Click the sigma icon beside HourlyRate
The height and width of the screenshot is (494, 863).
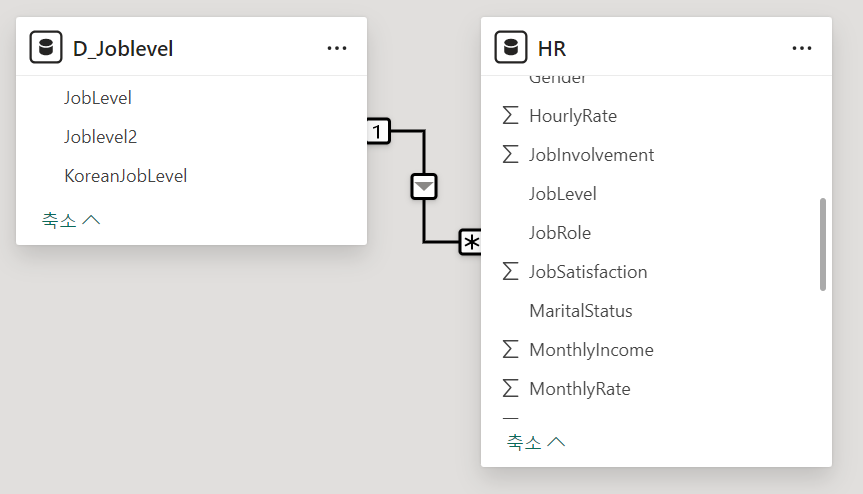511,116
